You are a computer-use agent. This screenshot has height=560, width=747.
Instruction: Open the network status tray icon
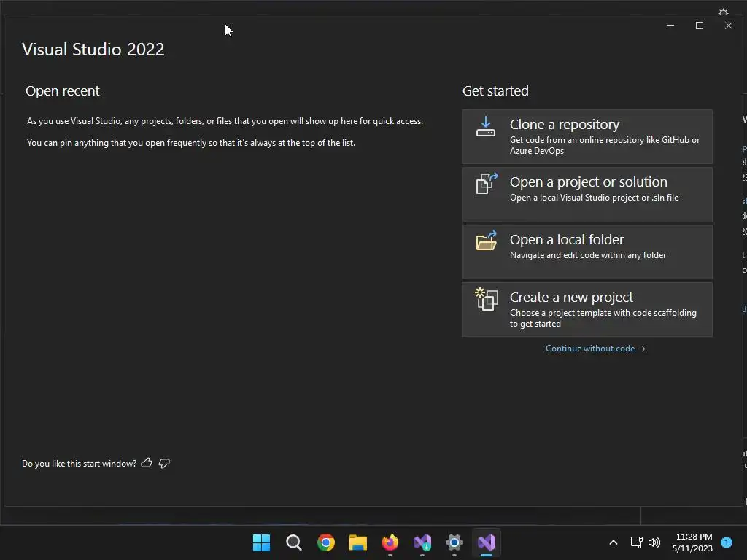point(636,542)
